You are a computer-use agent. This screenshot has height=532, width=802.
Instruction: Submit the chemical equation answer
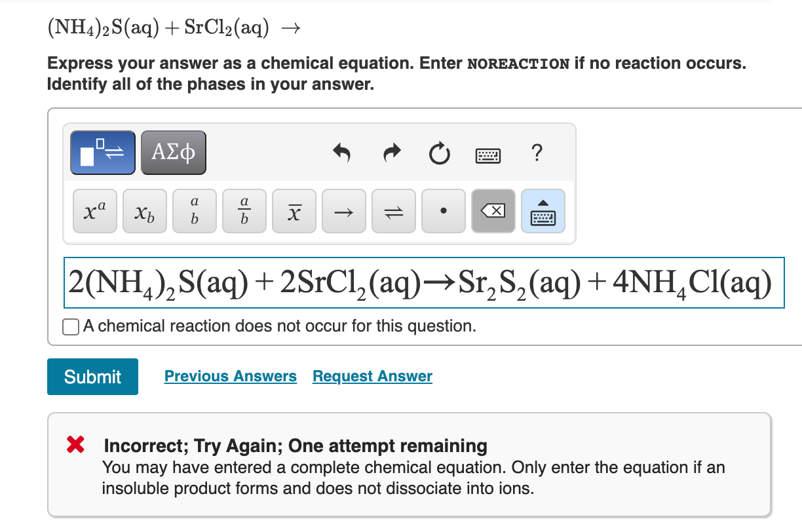pyautogui.click(x=92, y=377)
